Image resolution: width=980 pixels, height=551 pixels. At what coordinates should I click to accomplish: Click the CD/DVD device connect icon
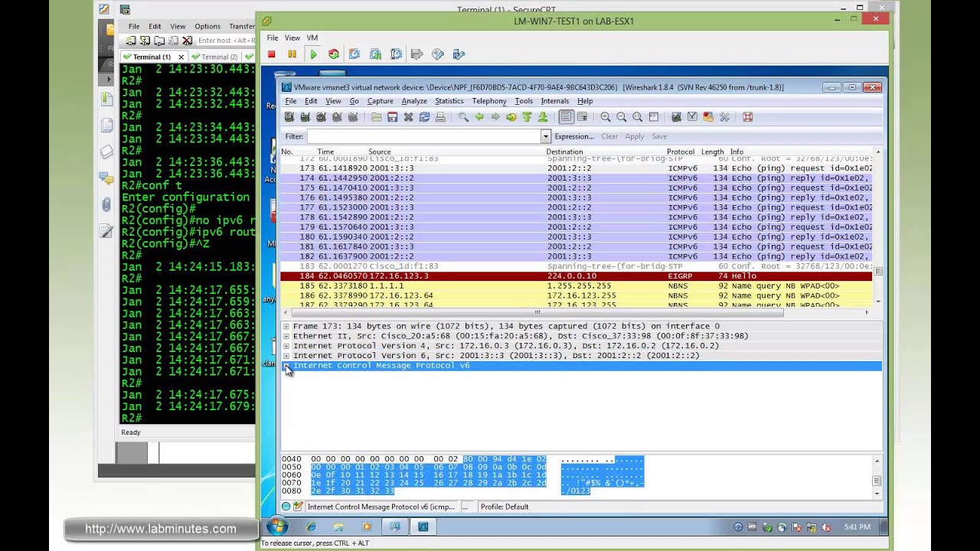pos(438,54)
